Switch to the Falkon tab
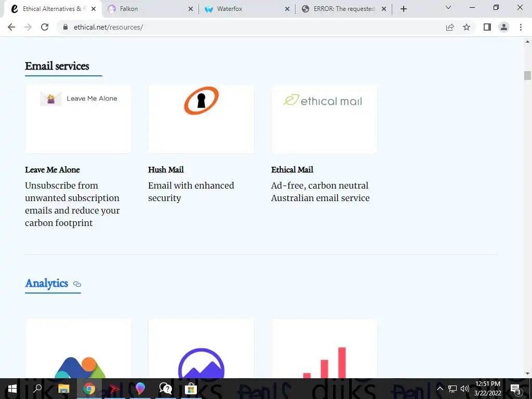The height and width of the screenshot is (399, 532). 150,9
